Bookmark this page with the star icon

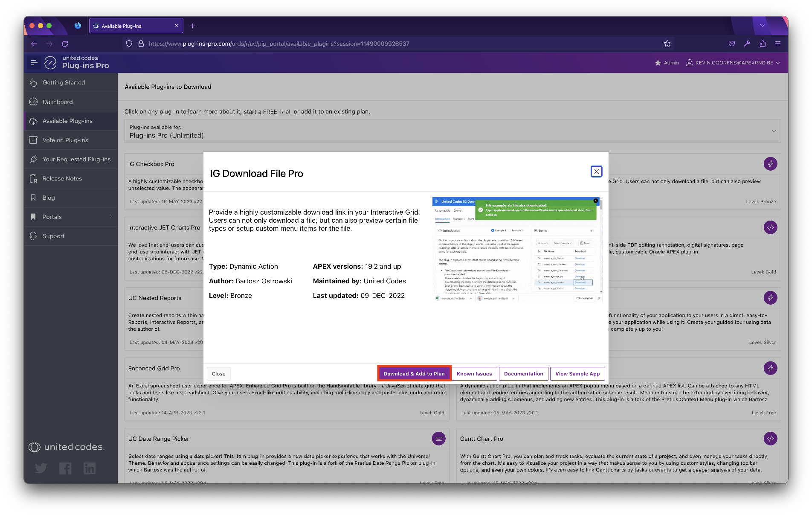(x=667, y=44)
